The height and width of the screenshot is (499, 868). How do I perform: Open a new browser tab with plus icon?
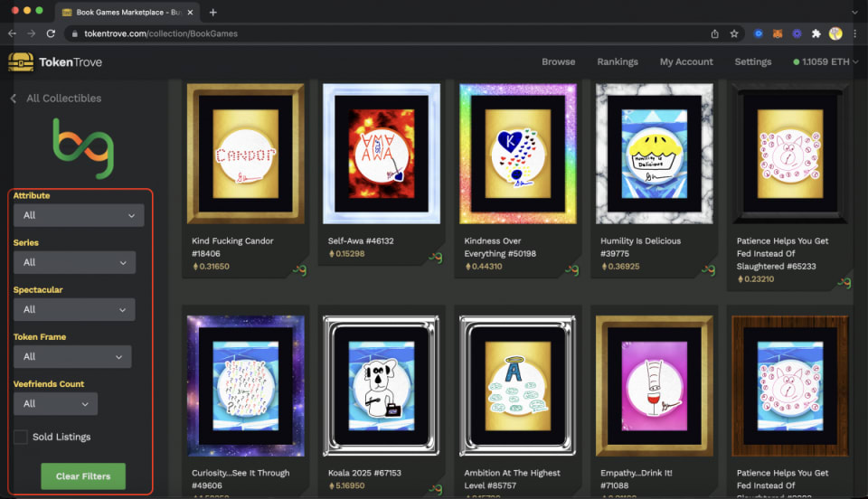213,13
